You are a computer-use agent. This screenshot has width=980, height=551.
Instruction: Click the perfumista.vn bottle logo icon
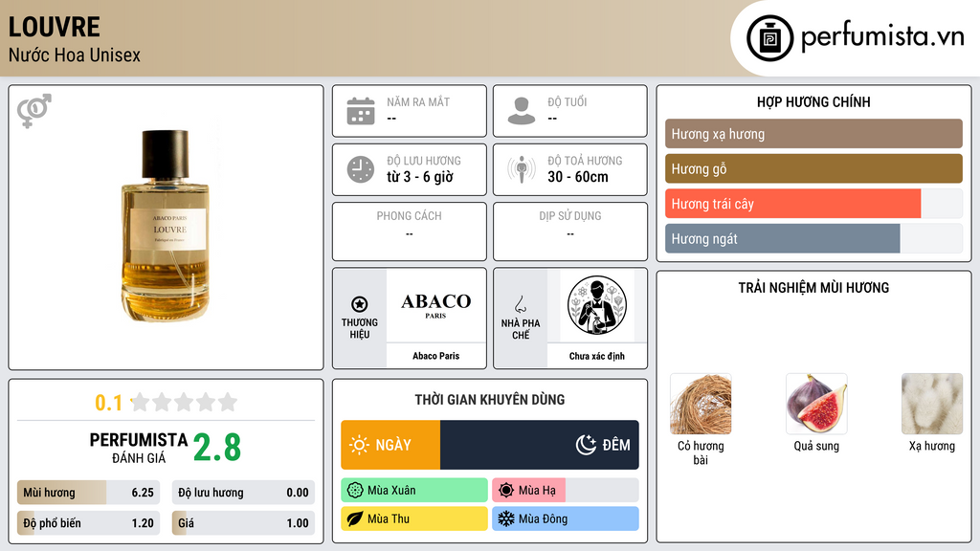coord(769,38)
